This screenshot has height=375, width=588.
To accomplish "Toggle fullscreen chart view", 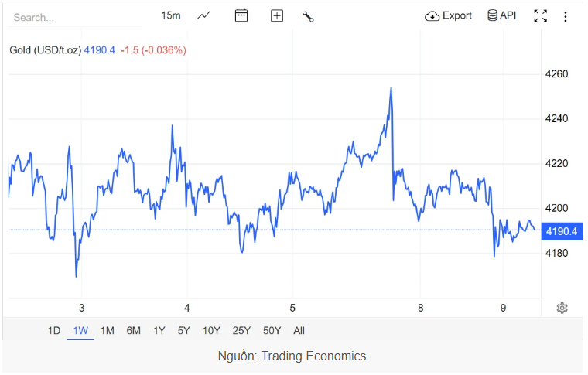I will coord(541,15).
